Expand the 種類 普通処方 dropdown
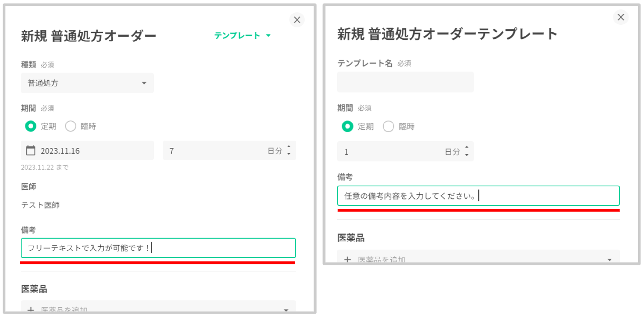Screen dimensions: 644x318 (x=144, y=83)
